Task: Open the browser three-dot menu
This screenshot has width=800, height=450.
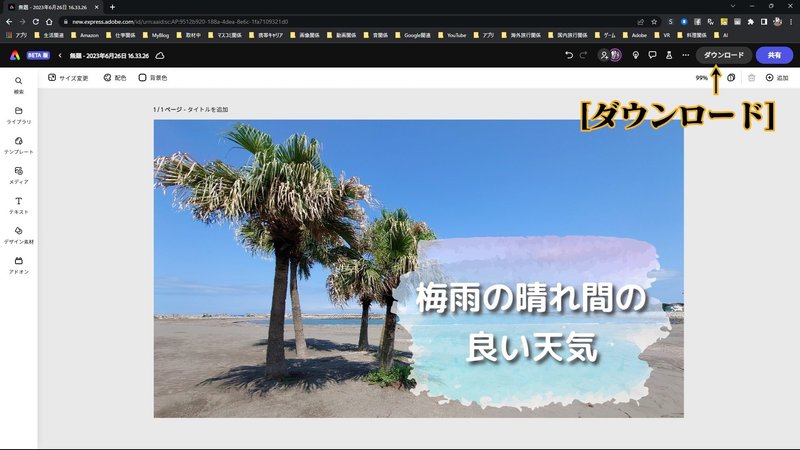Action: point(791,22)
